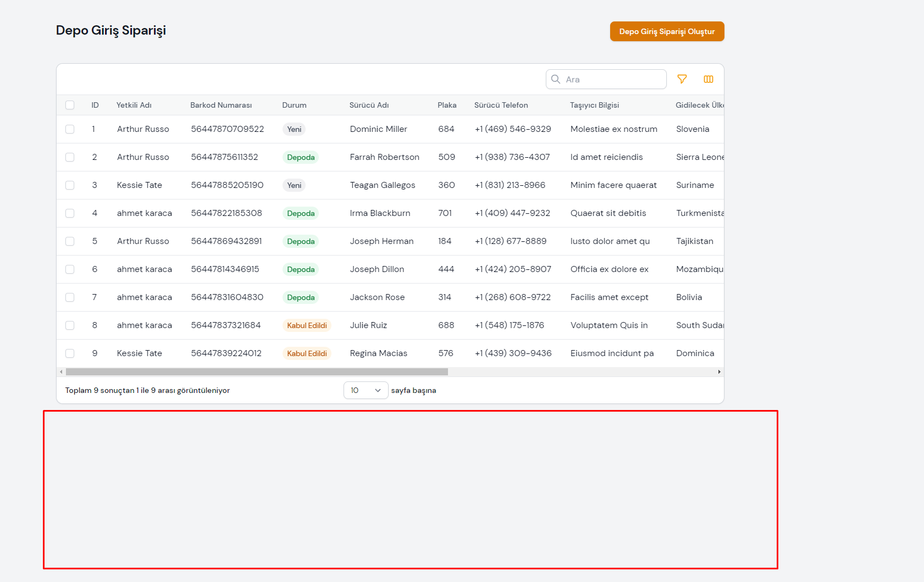
Task: Select the checkbox for Julie Ruiz row
Action: [x=70, y=325]
